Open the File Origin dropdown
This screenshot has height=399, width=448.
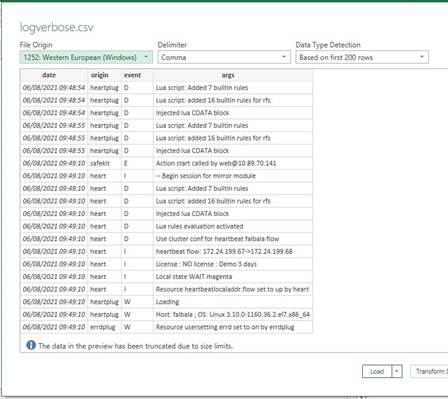click(x=86, y=57)
